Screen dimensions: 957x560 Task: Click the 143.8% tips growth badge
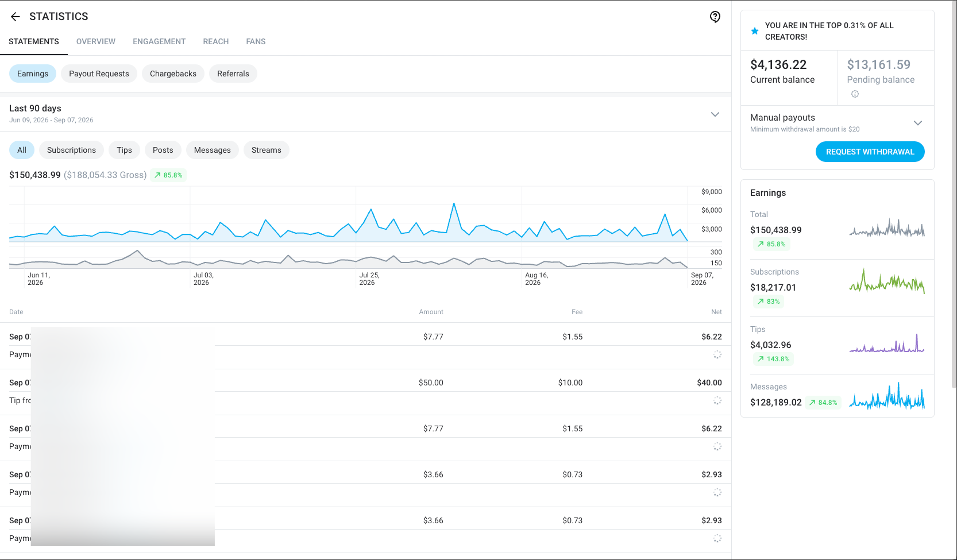[773, 359]
